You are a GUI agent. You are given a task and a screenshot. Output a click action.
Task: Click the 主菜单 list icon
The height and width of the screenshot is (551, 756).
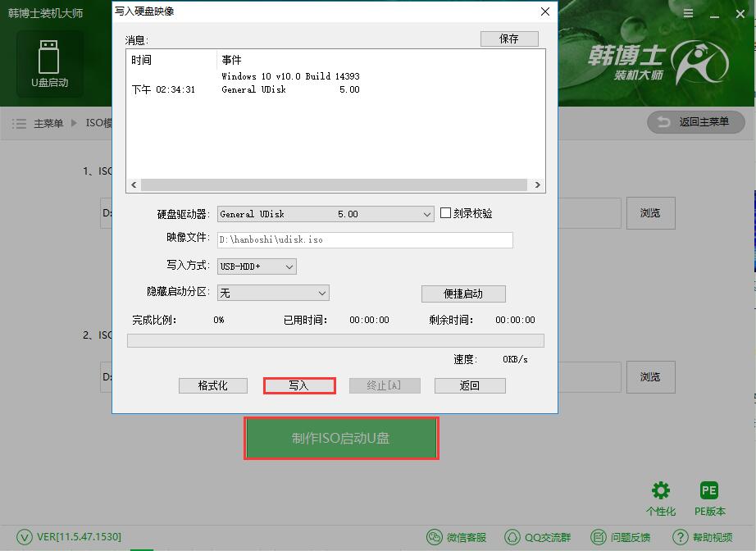coord(18,124)
